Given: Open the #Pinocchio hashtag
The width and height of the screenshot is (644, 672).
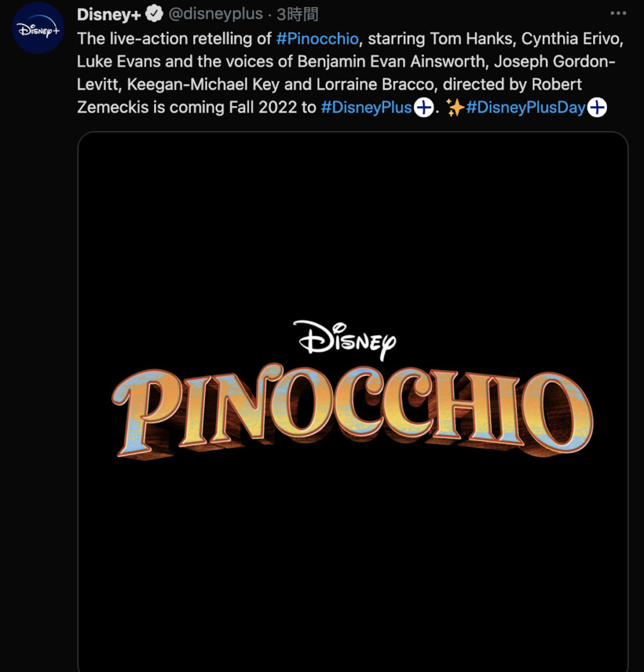Looking at the screenshot, I should click(x=318, y=39).
